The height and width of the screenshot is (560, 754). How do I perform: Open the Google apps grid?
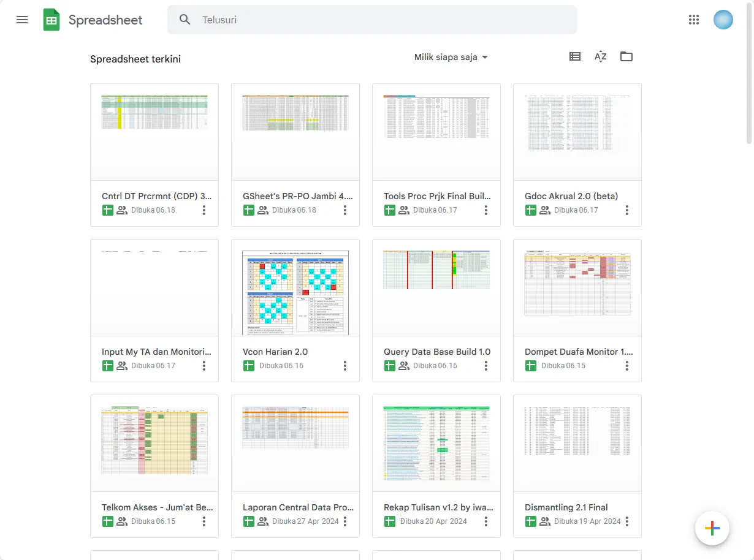(694, 20)
